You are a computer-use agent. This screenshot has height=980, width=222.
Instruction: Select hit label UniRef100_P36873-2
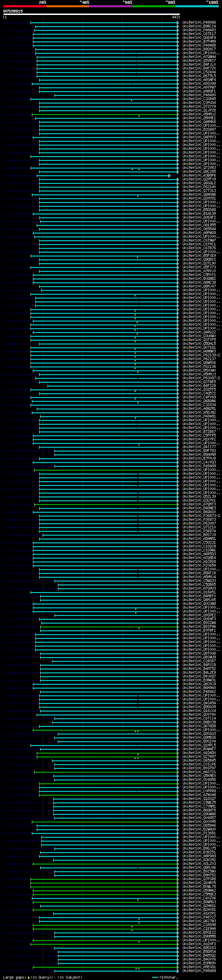[x=201, y=516]
